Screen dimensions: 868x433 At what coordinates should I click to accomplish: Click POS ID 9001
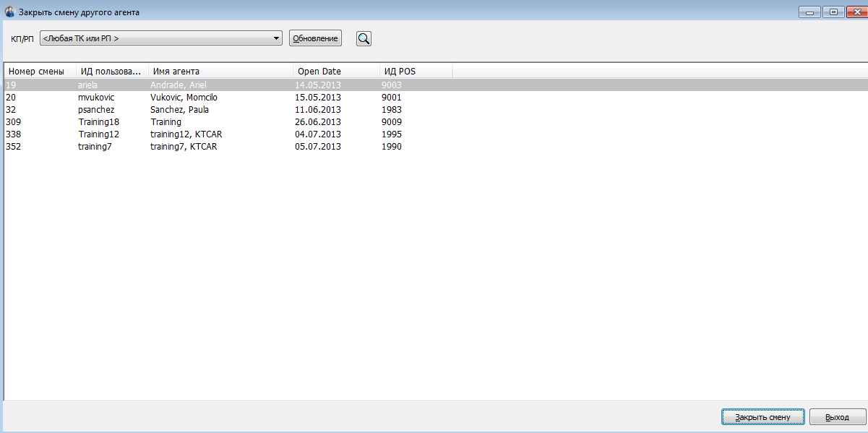click(x=391, y=98)
